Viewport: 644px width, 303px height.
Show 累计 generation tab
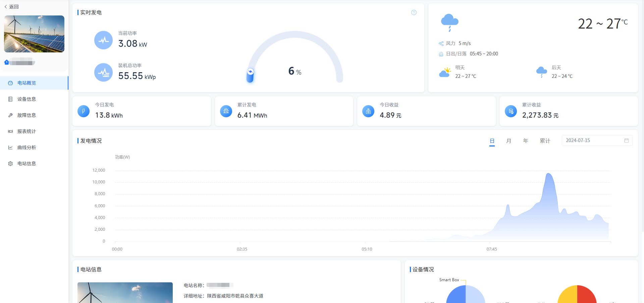pyautogui.click(x=545, y=141)
